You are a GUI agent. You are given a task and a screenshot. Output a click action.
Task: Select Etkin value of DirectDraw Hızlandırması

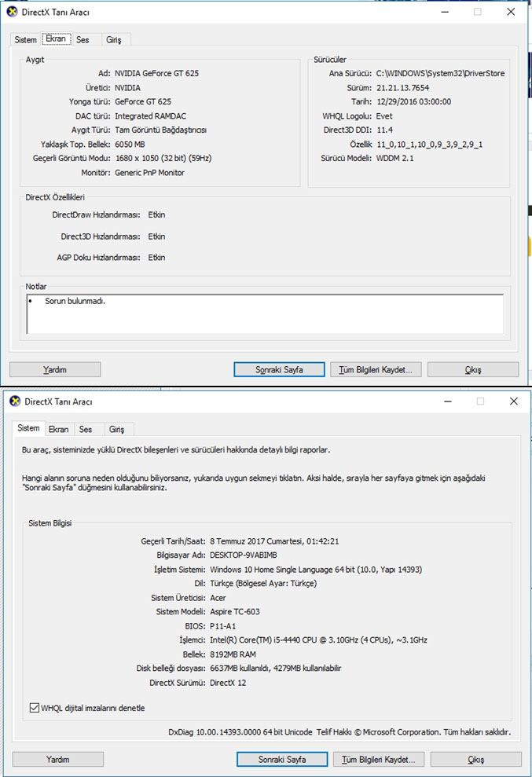tap(156, 214)
